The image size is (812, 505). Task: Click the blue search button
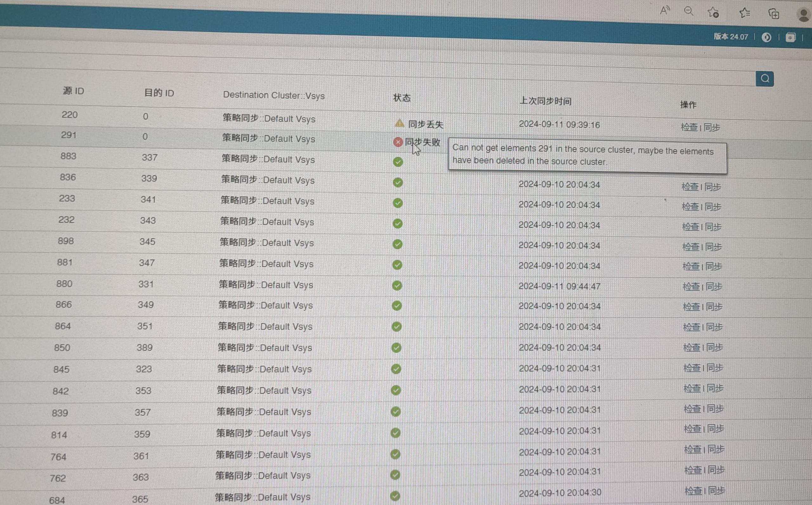coord(765,79)
